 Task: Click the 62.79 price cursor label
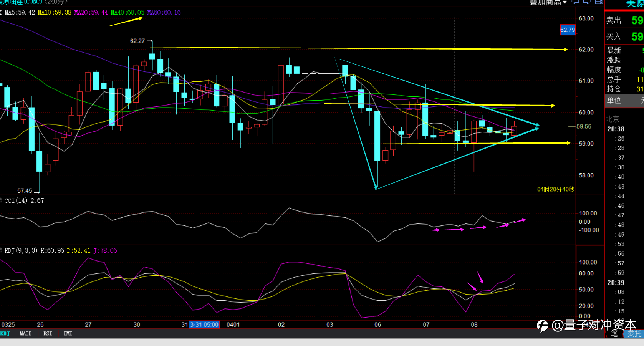click(568, 30)
